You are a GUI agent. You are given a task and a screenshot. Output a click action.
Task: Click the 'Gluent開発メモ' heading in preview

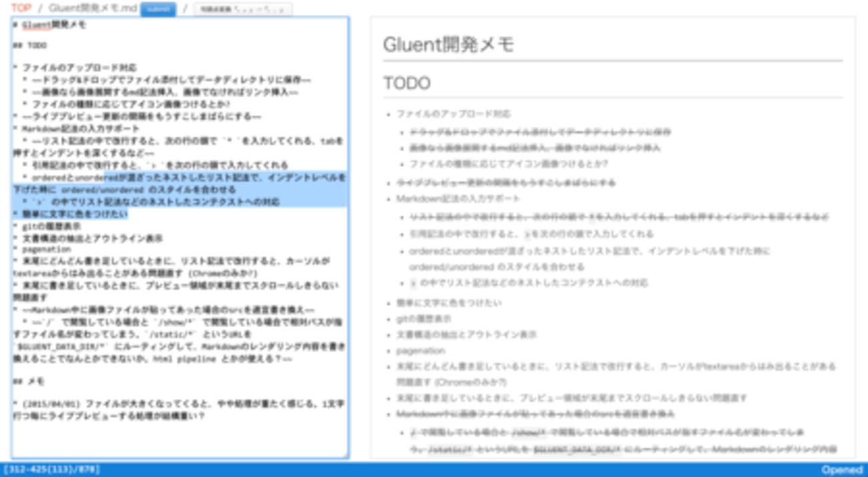(x=449, y=45)
